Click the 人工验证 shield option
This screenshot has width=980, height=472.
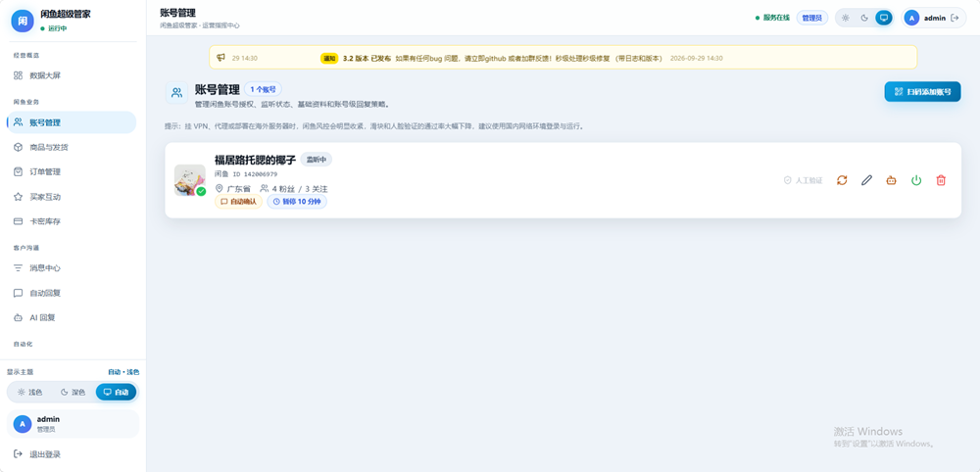point(804,180)
